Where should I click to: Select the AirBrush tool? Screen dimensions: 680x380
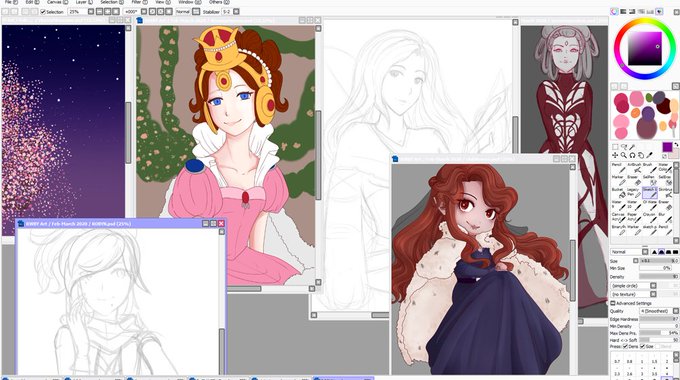pos(634,169)
